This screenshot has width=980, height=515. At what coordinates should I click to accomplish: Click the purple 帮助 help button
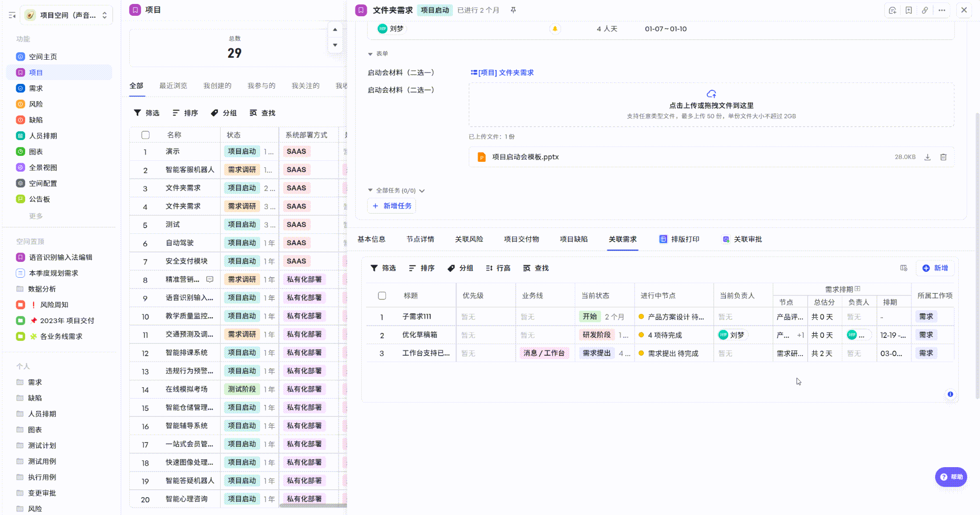(951, 477)
